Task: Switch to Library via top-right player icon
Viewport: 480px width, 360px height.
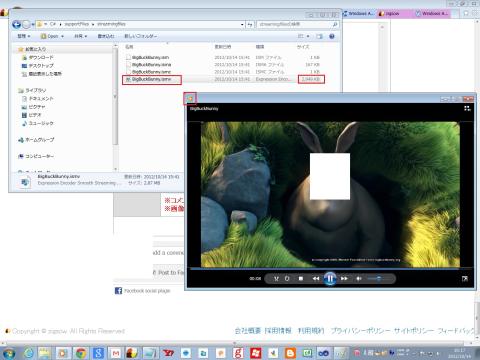Action: (x=467, y=108)
